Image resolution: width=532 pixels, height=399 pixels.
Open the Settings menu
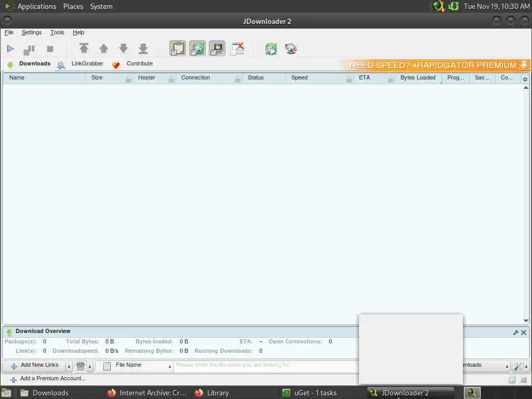tap(32, 33)
